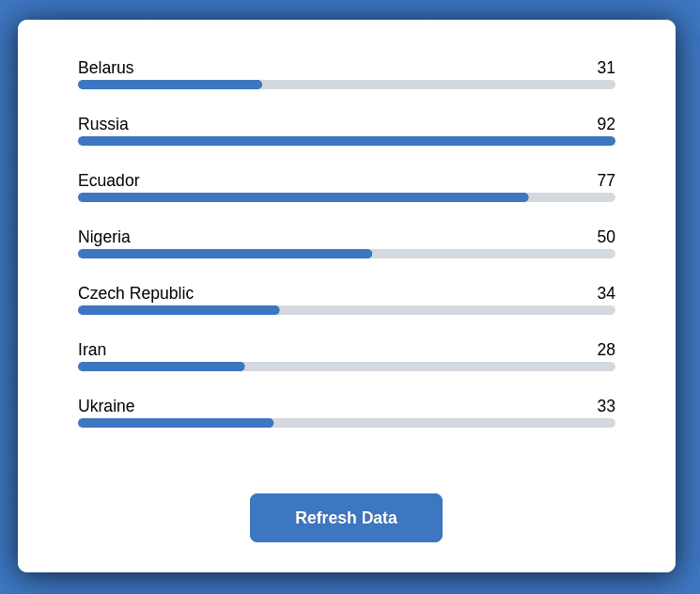The image size is (700, 594).
Task: Click Iran's value 28
Action: (x=606, y=350)
